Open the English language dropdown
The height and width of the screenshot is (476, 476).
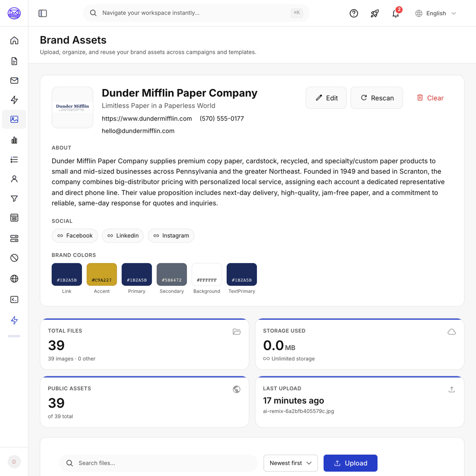436,13
